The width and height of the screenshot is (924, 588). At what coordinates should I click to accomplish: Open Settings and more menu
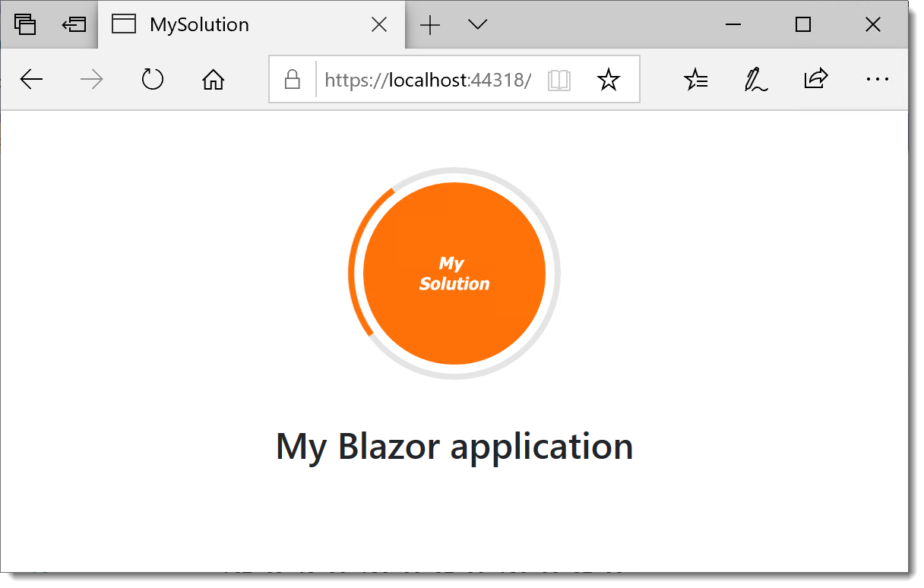point(877,79)
